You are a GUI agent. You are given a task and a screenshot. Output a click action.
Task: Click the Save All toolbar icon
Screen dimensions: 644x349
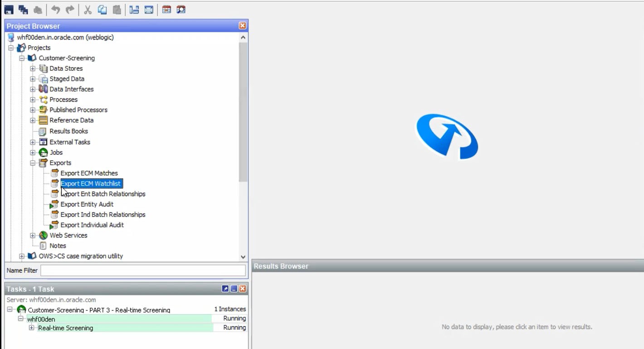pyautogui.click(x=23, y=10)
